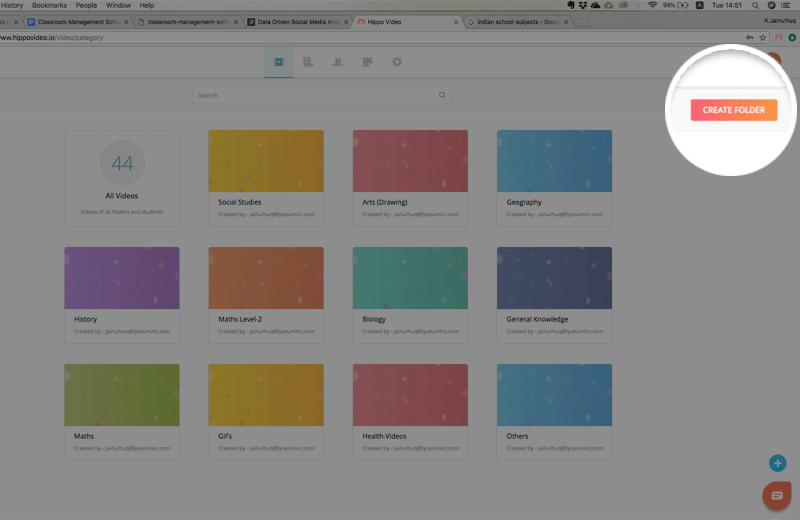This screenshot has width=800, height=520.
Task: Click the magnifier icon in search box
Action: click(x=442, y=95)
